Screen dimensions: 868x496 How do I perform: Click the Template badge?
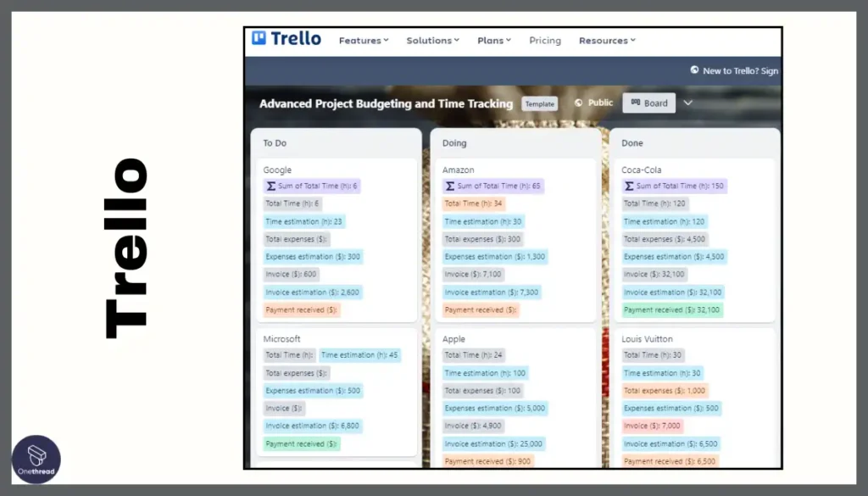[540, 103]
